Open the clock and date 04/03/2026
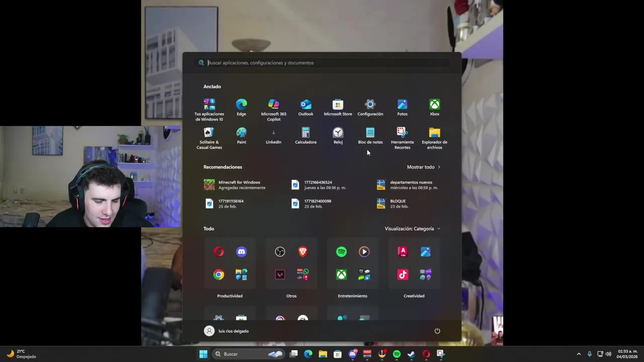Viewport: 644px width, 362px height. pyautogui.click(x=627, y=354)
